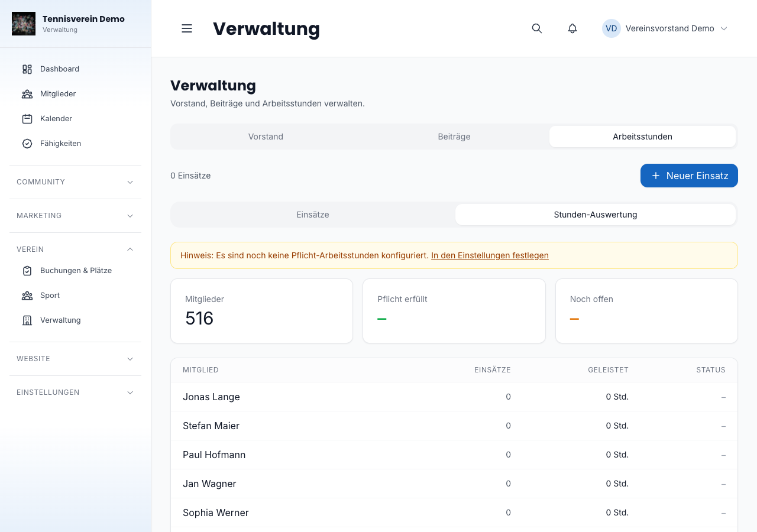Follow 'In den Einstellungen festlegen' link

coord(490,255)
